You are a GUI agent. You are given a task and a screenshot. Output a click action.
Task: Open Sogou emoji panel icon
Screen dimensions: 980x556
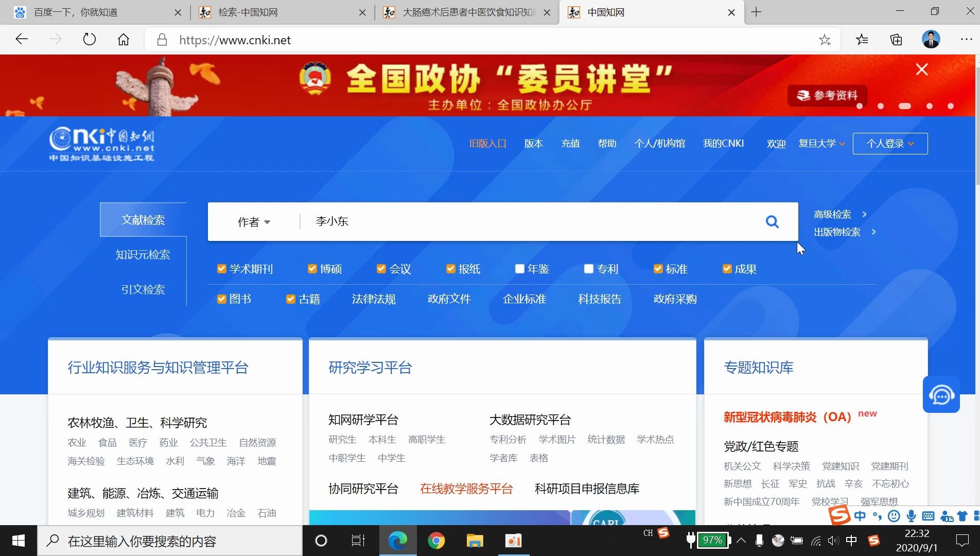point(895,516)
